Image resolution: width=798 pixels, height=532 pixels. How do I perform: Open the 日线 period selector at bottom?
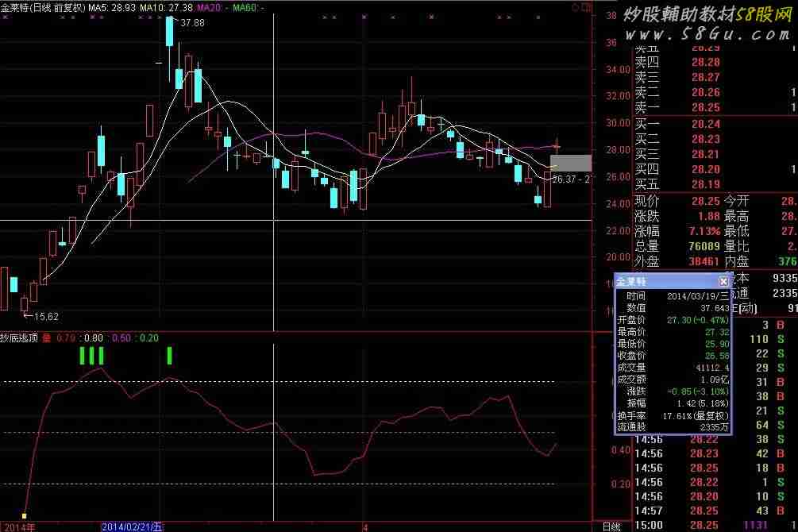(x=611, y=526)
